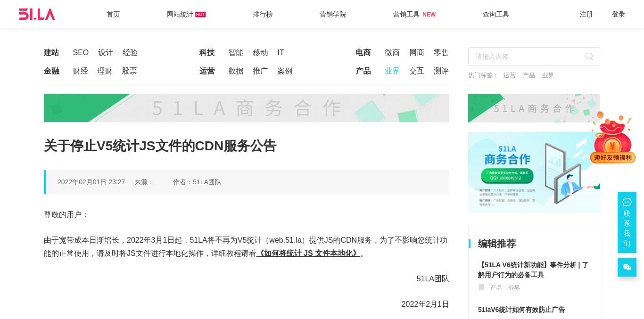Screen dimensions: 644x319
Task: Click small 51LA商务合作 sidebar banner
Action: 534,108
